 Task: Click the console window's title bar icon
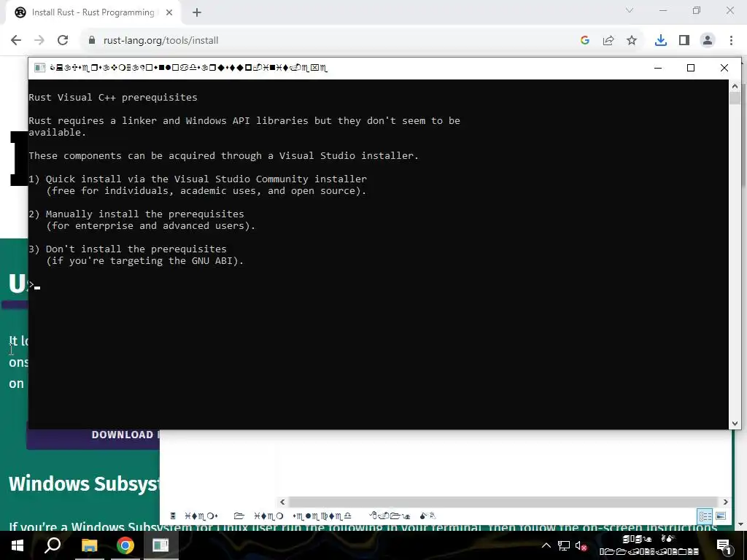40,68
